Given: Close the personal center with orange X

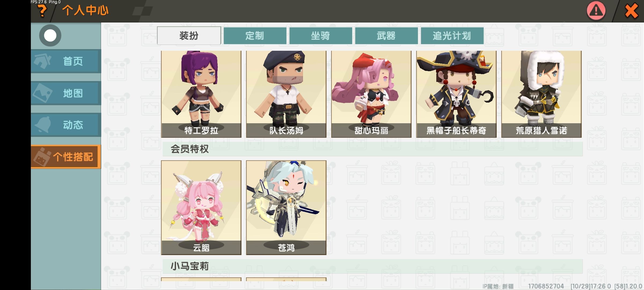Looking at the screenshot, I should (x=631, y=11).
